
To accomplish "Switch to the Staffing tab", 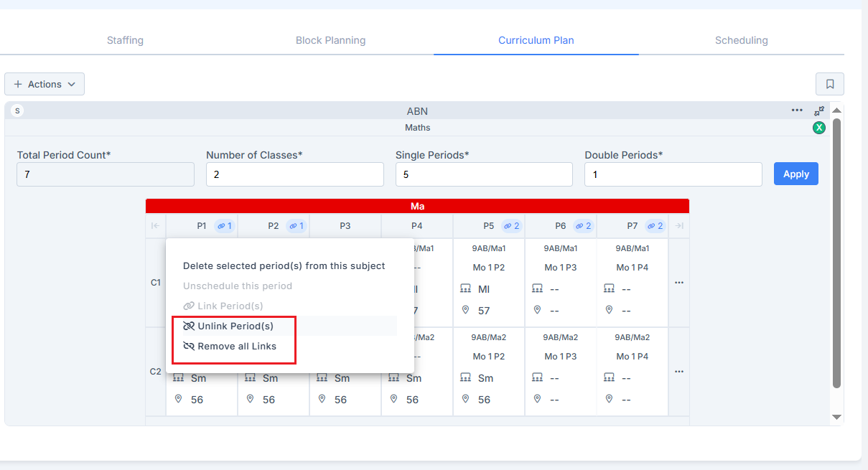I will pos(125,40).
